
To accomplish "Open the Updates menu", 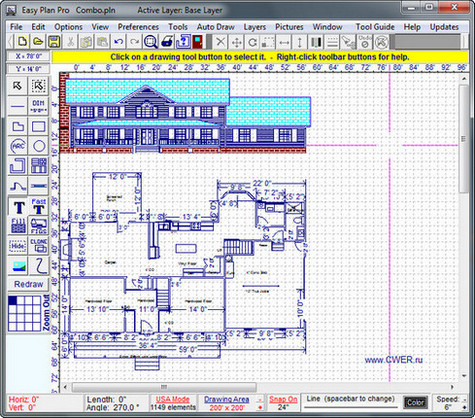I will pos(444,27).
